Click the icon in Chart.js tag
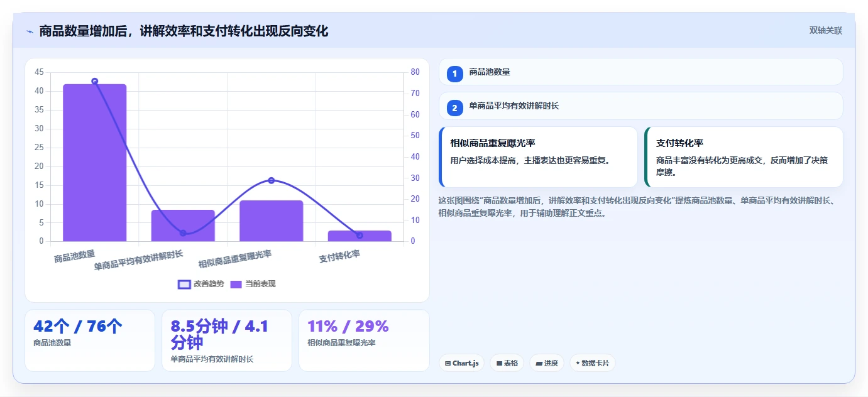 tap(448, 363)
